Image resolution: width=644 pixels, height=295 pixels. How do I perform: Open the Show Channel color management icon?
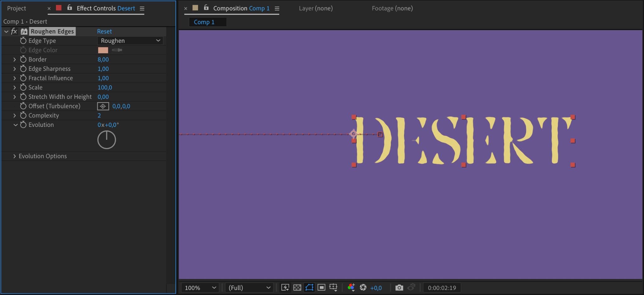point(351,287)
